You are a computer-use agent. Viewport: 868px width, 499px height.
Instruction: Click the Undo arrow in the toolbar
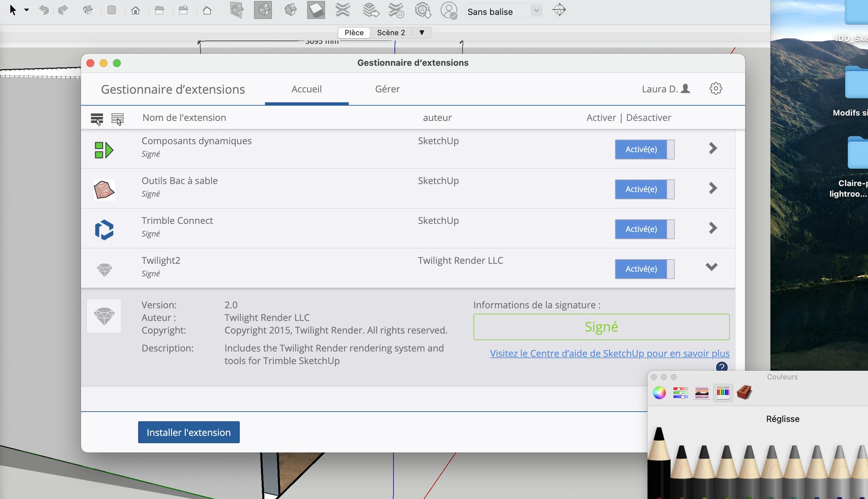[x=44, y=10]
